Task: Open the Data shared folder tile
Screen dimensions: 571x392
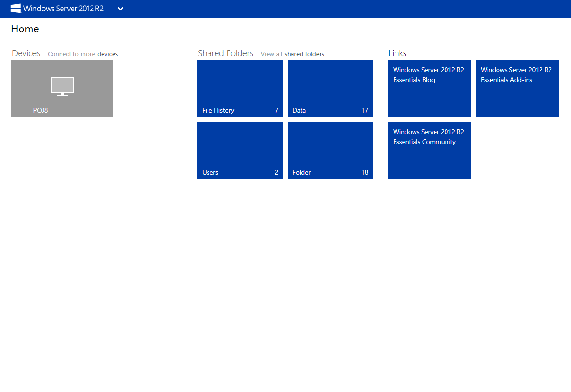Action: 330,88
